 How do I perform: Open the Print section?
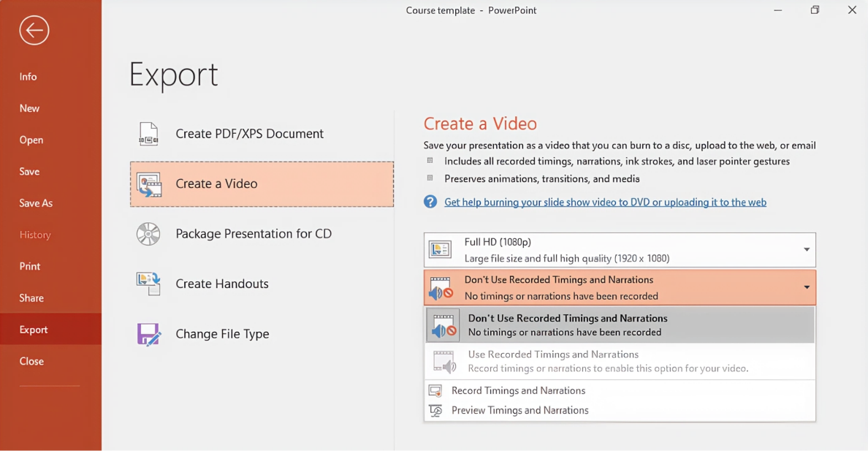29,266
